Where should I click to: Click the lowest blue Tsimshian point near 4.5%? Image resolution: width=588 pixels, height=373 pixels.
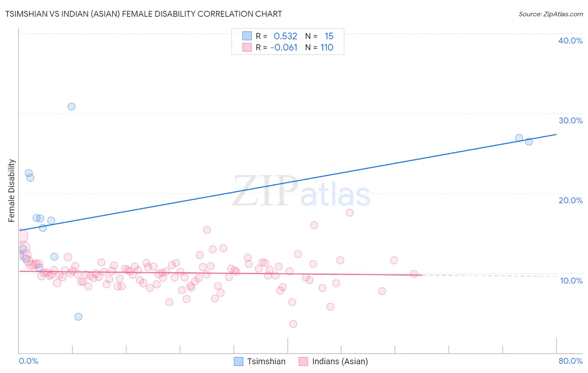pyautogui.click(x=78, y=317)
